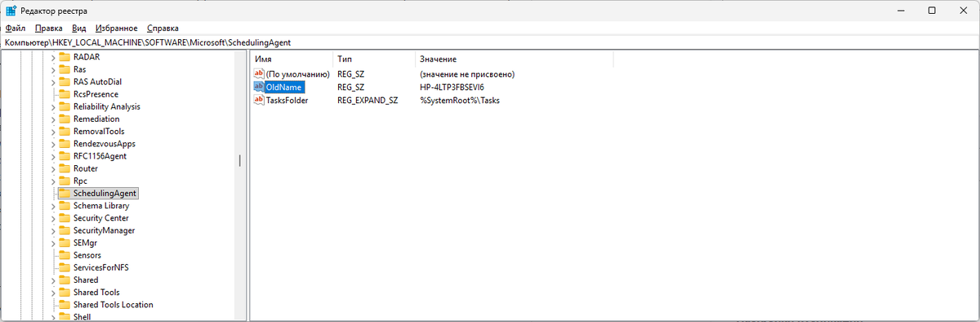Click the tree pane vertical scrollbar thumb
980x322 pixels.
pos(239,160)
